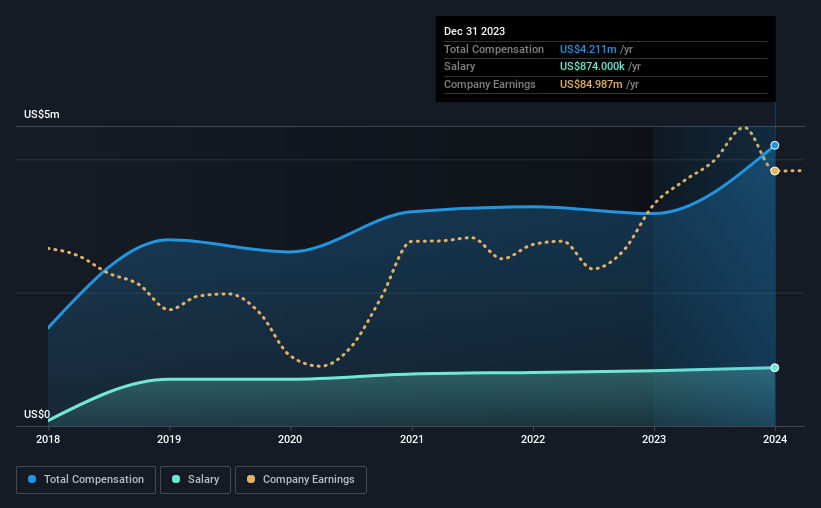
Task: Toggle the Total Compensation legend button
Action: (86, 480)
